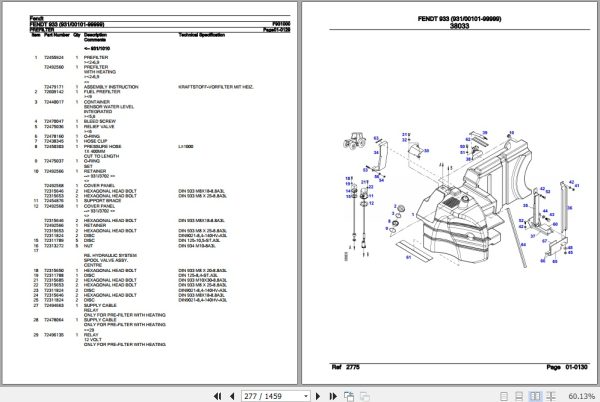
Task: Click 'Page 01-0130' in the diagram footer
Action: [x=567, y=367]
